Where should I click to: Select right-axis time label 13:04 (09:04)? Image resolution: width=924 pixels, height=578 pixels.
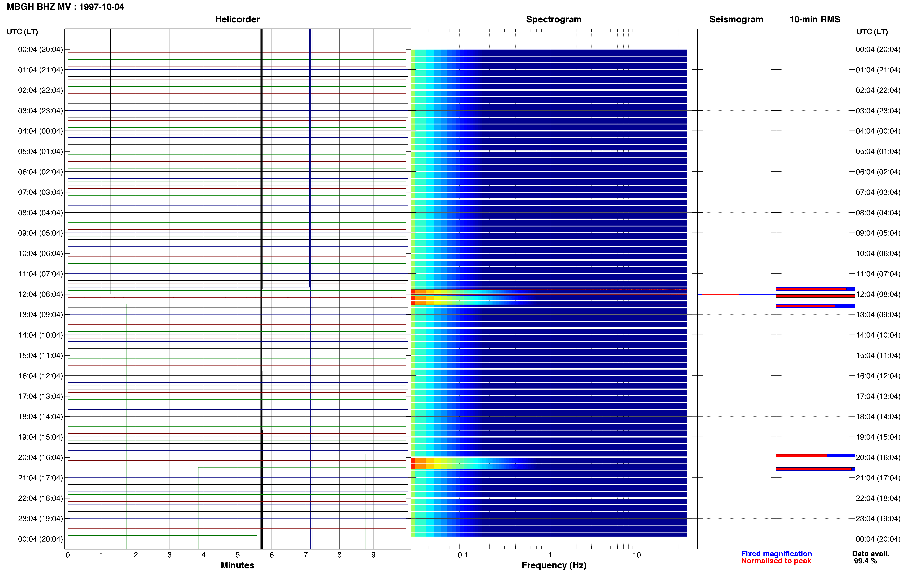click(878, 315)
